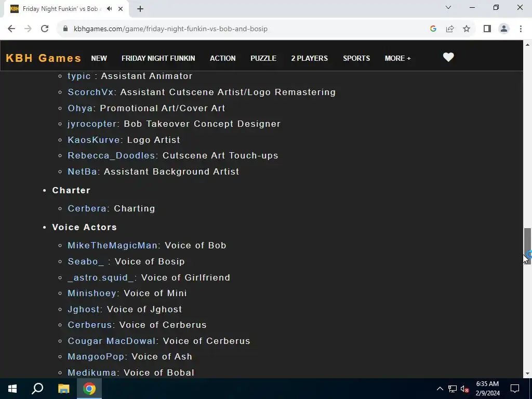Viewport: 532px width, 399px height.
Task: Open the Medikuma link
Action: (92, 373)
